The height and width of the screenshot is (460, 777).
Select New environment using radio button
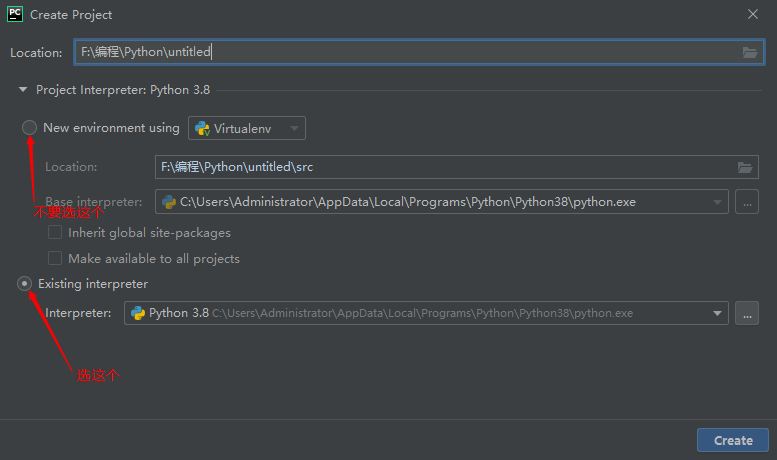click(x=29, y=128)
